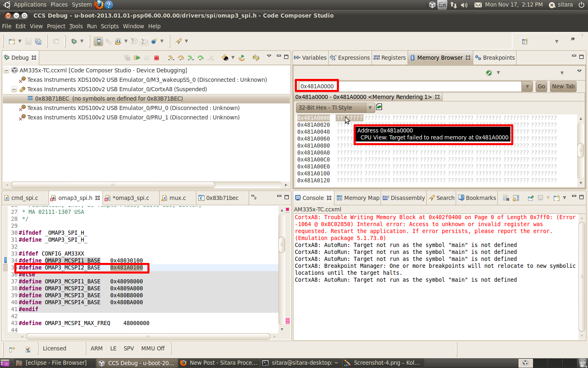The height and width of the screenshot is (368, 588).
Task: Open the dropdown next to CPU Reset icon
Action: click(x=233, y=58)
